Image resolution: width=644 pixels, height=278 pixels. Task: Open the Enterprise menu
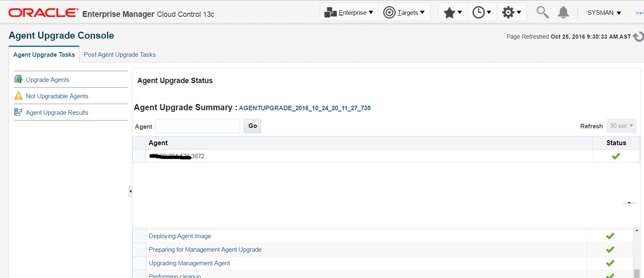[349, 12]
